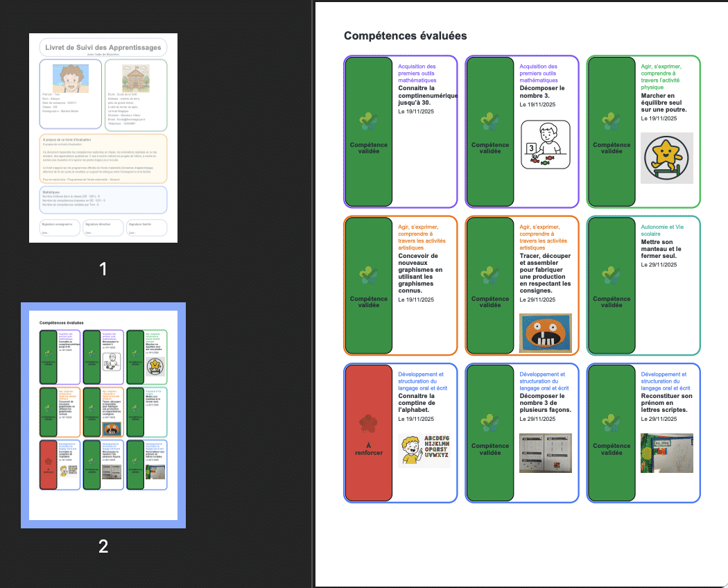Image resolution: width=728 pixels, height=588 pixels.
Task: Click Compétence validée label on the Mettre son manteau card
Action: (612, 302)
